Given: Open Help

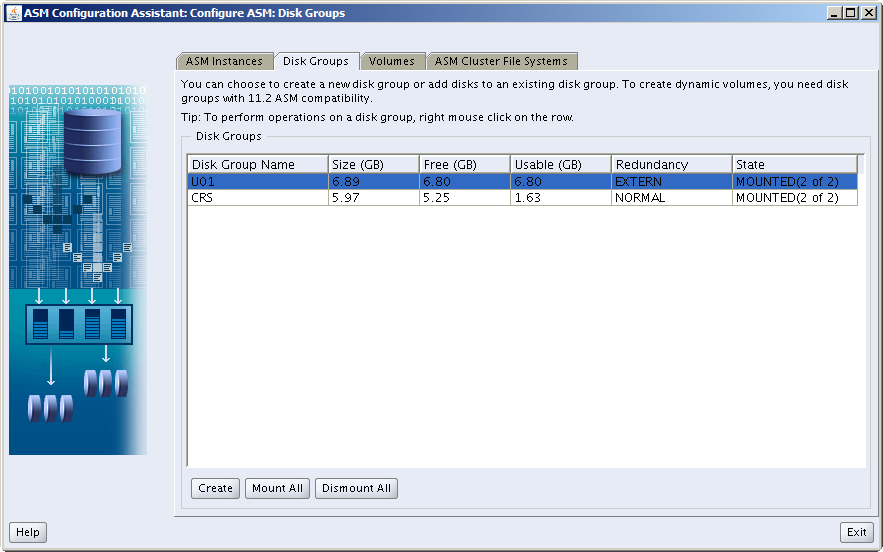Looking at the screenshot, I should tap(27, 532).
